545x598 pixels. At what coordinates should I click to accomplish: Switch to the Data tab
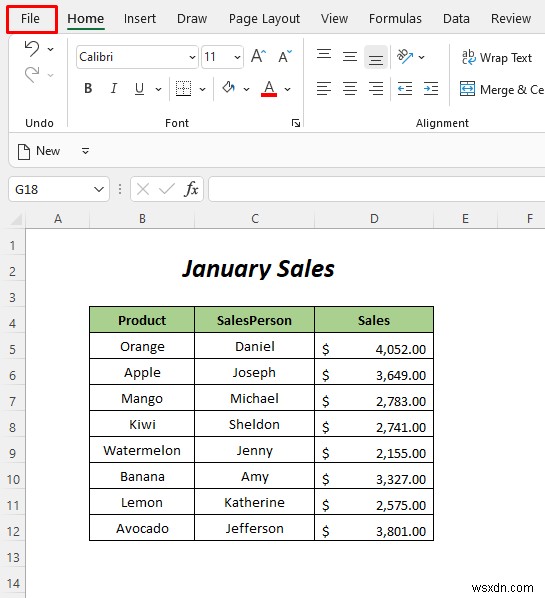tap(456, 18)
